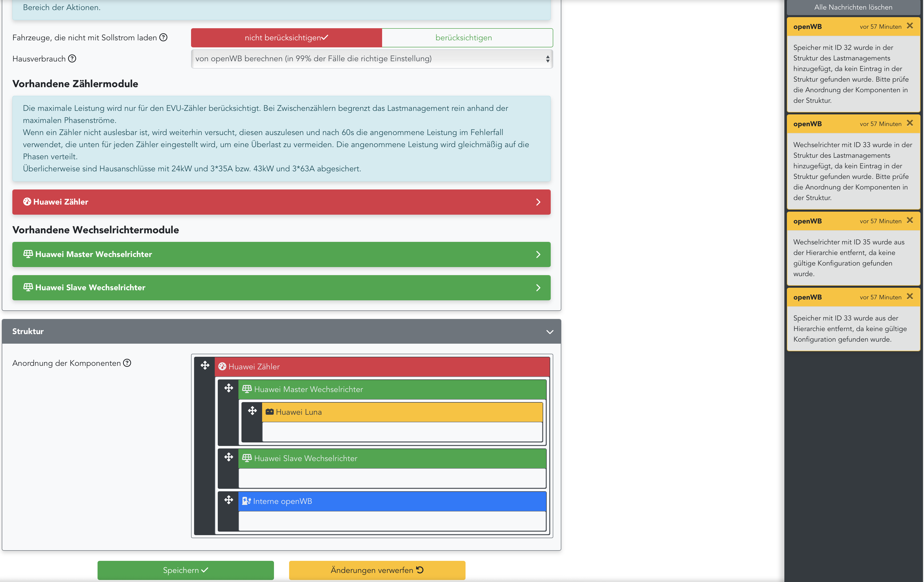Collapse the Struktur section
The height and width of the screenshot is (582, 924).
[x=549, y=332]
